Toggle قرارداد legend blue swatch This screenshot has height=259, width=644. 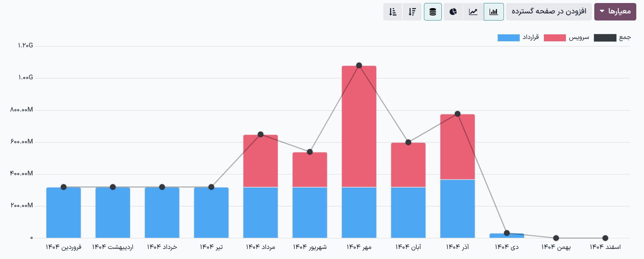click(x=509, y=38)
